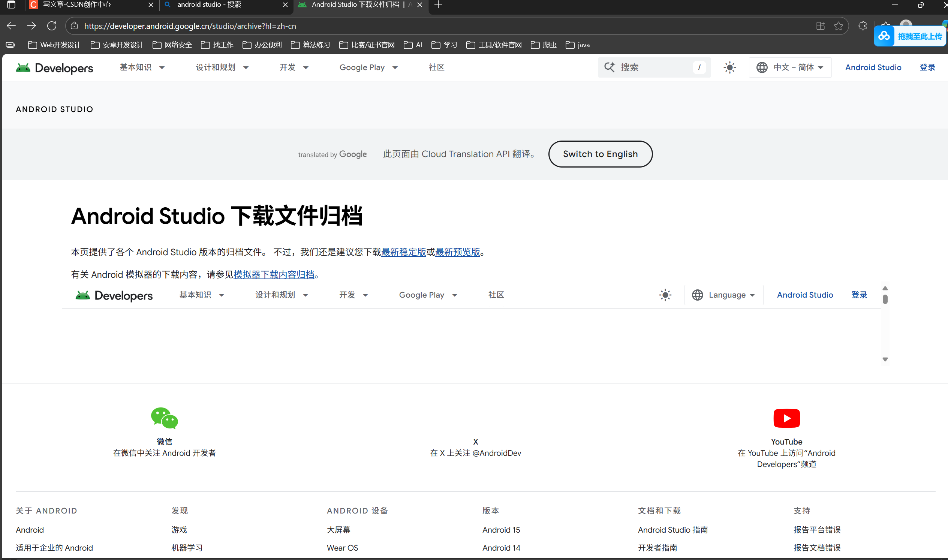Viewport: 948px width, 560px height.
Task: Bookmark this page with the star icon
Action: (x=838, y=25)
